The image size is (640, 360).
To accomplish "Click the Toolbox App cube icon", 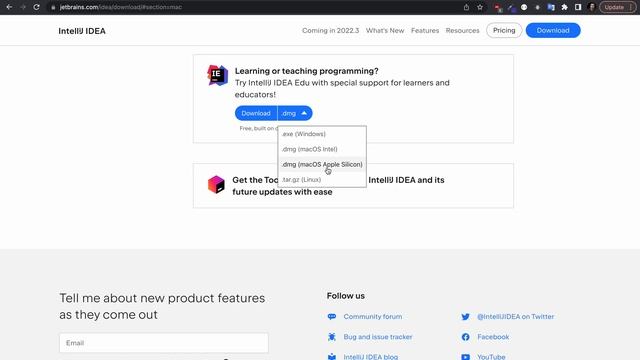I will pos(216,184).
